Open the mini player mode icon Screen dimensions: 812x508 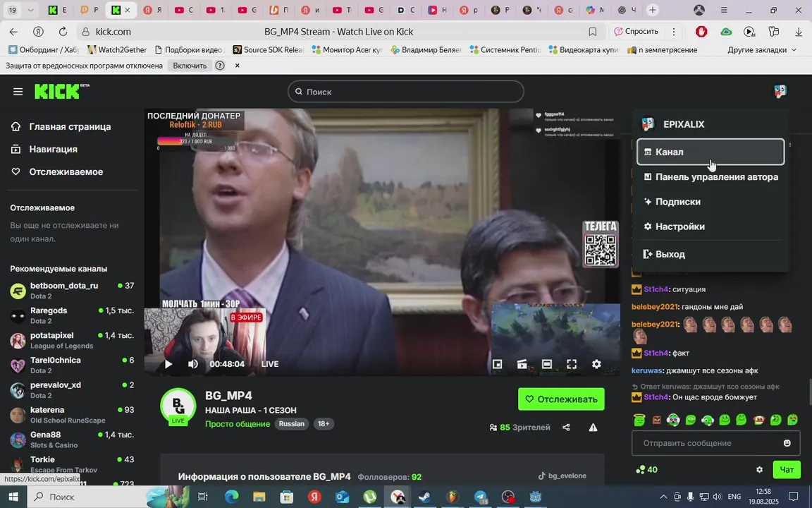497,364
